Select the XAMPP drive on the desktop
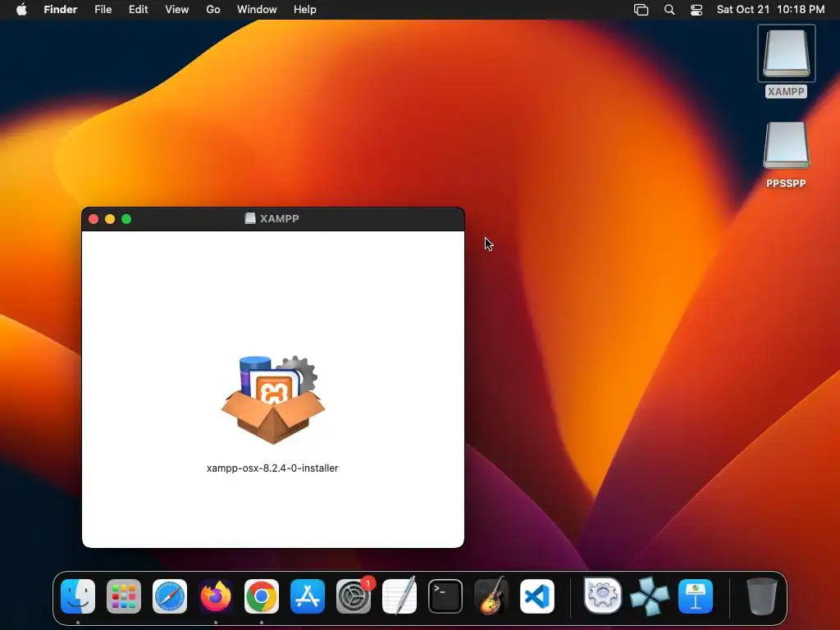Image resolution: width=840 pixels, height=630 pixels. click(786, 53)
